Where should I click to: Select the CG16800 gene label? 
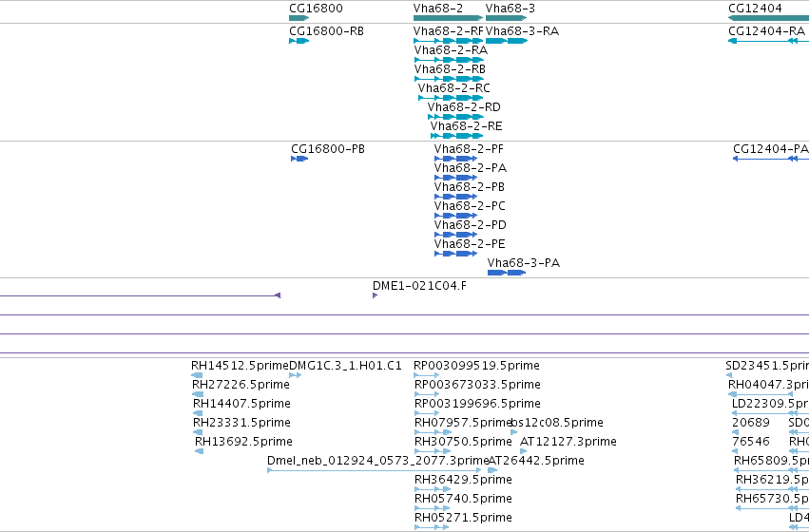coord(316,9)
